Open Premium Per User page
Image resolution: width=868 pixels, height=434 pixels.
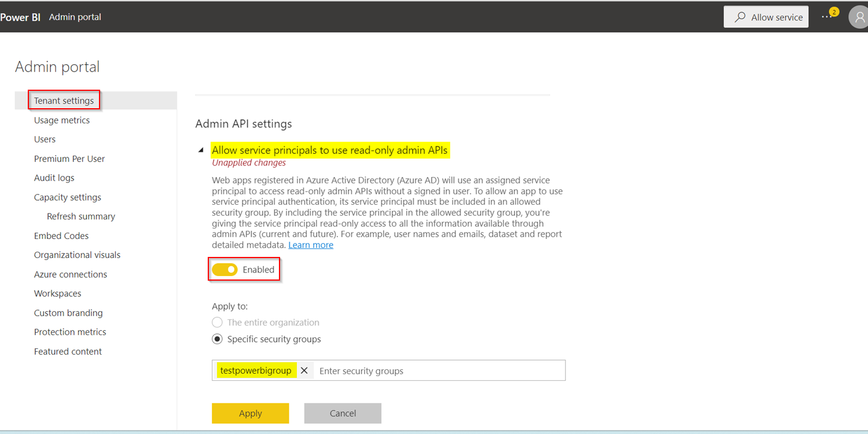(69, 159)
